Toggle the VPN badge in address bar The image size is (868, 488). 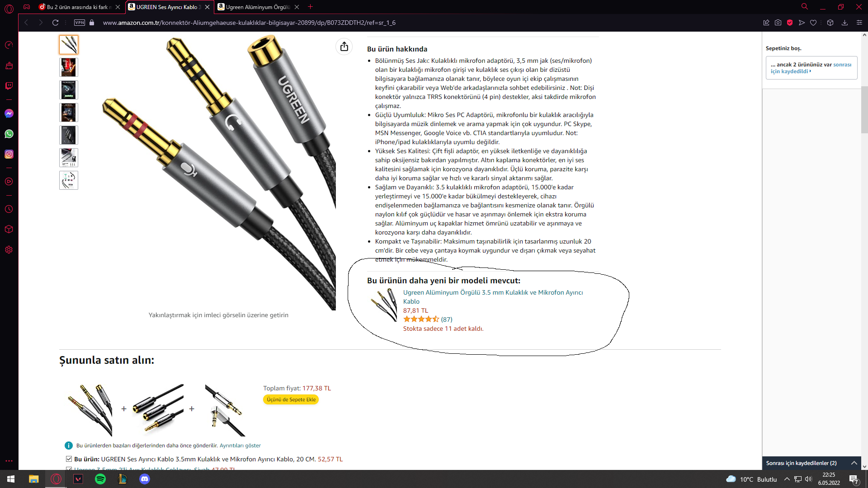pos(80,23)
